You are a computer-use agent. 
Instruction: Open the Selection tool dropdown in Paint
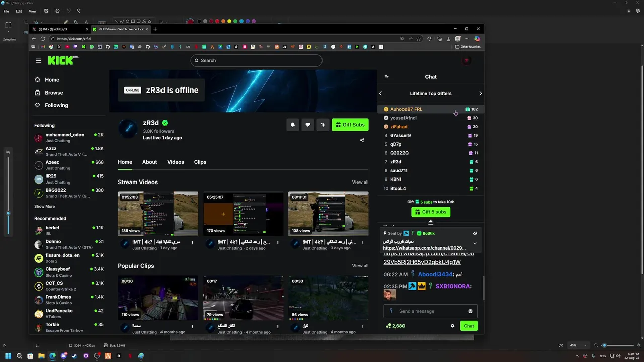pyautogui.click(x=9, y=32)
